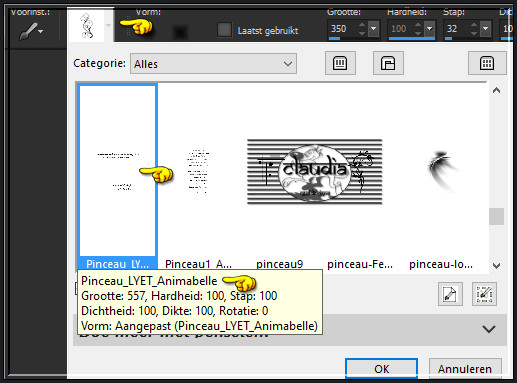Select the pinceau9 claudia brush
Screen dimensions: 517x383
click(x=314, y=171)
